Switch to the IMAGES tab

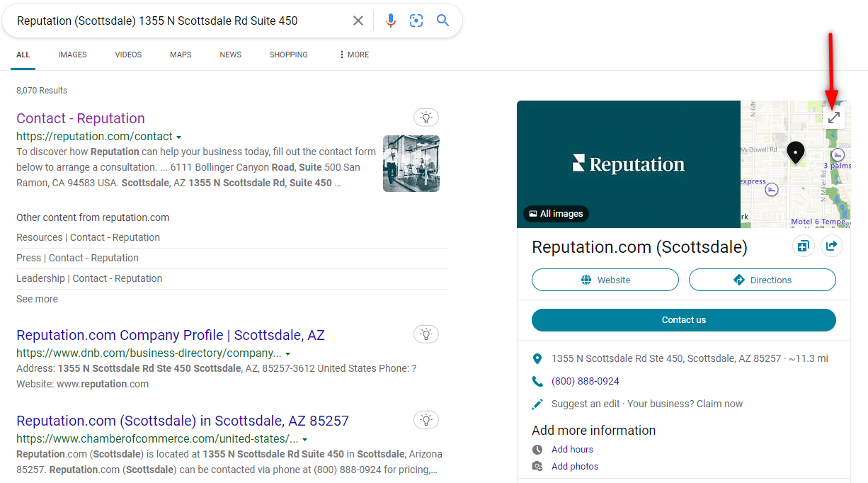pyautogui.click(x=72, y=55)
